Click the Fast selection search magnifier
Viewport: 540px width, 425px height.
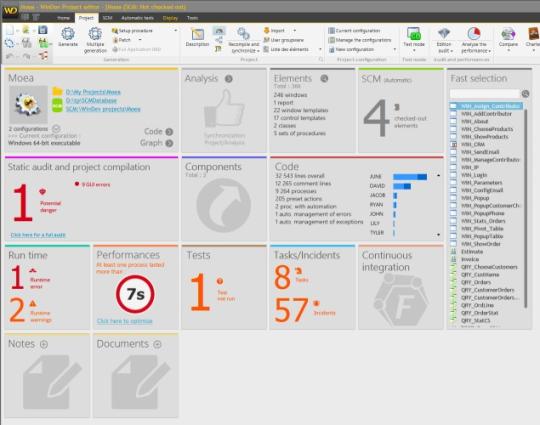(x=525, y=94)
